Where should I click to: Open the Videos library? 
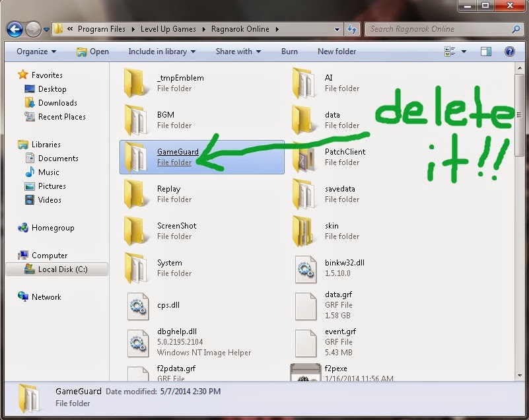point(43,199)
